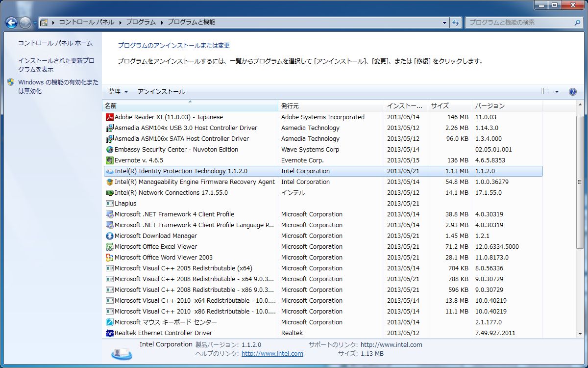The image size is (588, 368).
Task: Click the コントロール パネル breadcrumb segment
Action: (86, 22)
